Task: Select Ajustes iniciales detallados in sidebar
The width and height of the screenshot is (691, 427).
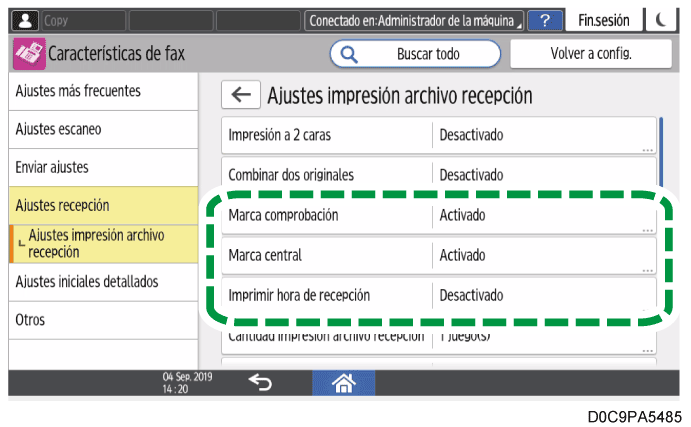Action: pos(99,282)
